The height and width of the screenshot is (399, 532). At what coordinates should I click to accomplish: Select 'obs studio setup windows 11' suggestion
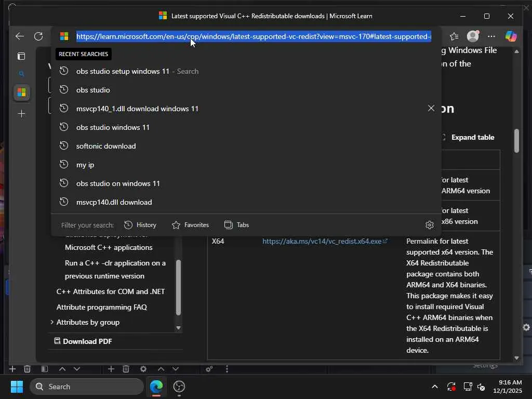click(246, 71)
